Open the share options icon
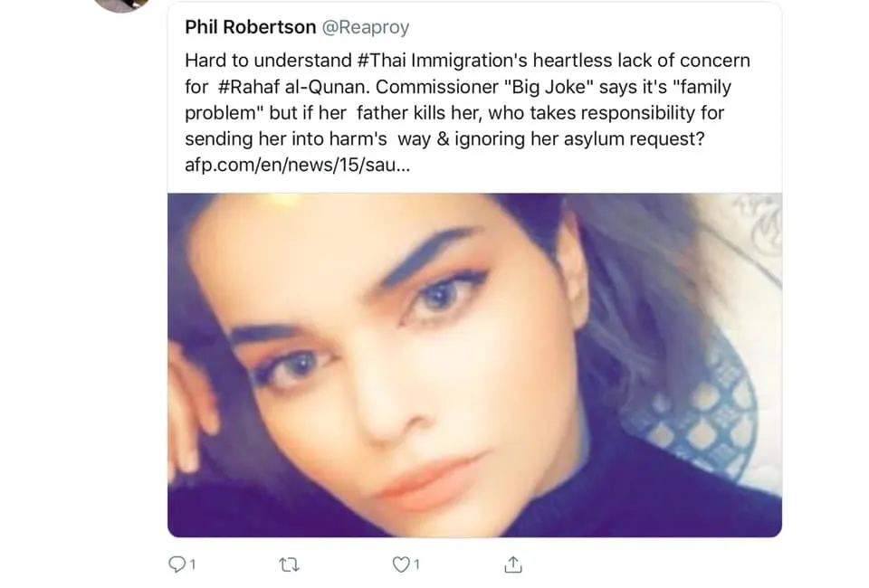Viewport: 869px width, 588px height. click(x=512, y=564)
